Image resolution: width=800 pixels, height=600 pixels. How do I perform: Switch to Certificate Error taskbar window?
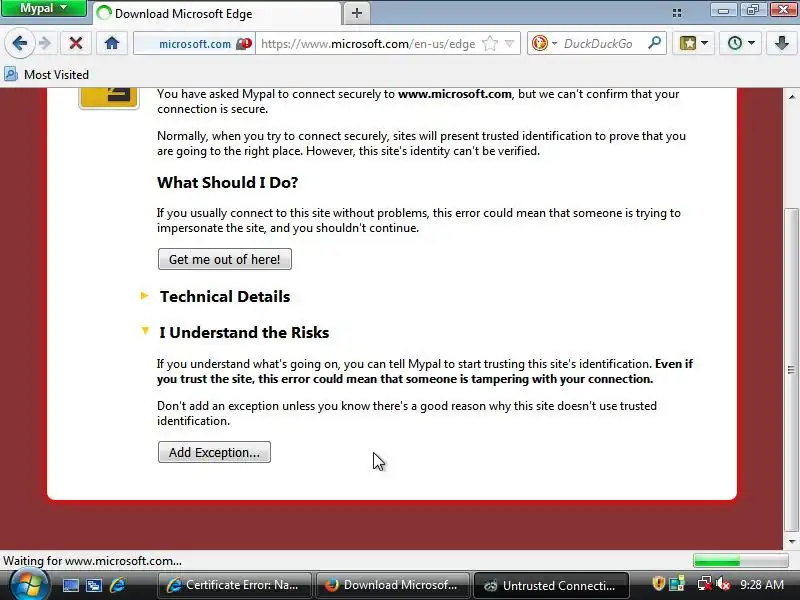tap(234, 585)
